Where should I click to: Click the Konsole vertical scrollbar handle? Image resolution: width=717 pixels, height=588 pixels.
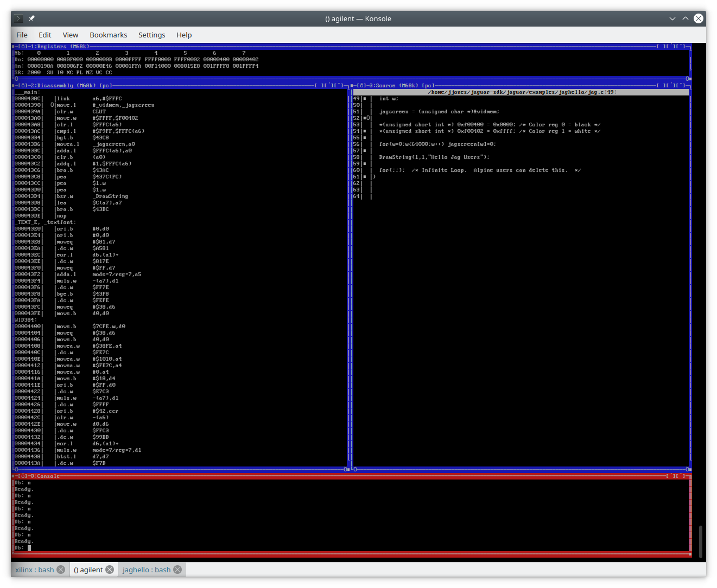tap(701, 541)
